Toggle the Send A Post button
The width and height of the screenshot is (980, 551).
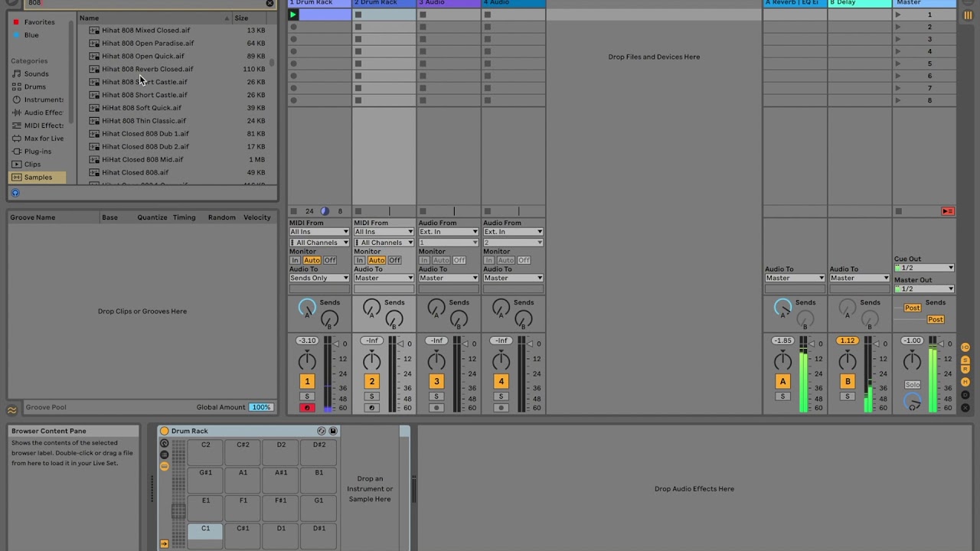912,308
